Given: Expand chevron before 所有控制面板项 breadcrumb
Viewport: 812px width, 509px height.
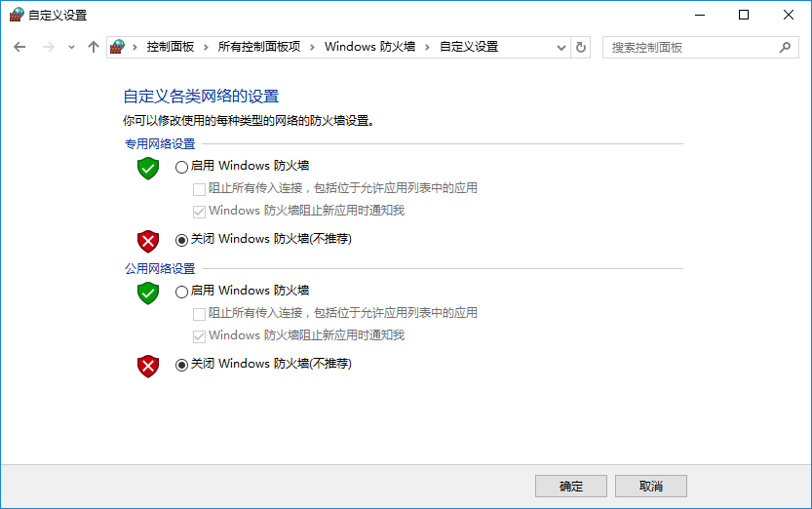Looking at the screenshot, I should 206,47.
